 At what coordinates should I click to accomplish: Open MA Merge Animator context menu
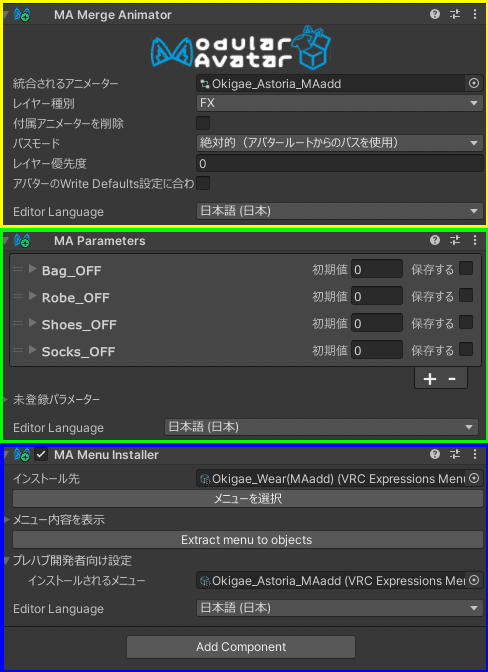(x=475, y=15)
